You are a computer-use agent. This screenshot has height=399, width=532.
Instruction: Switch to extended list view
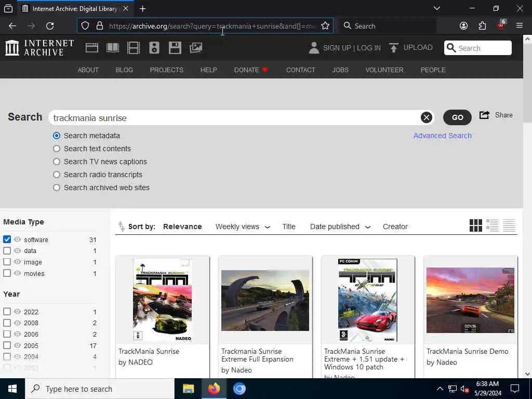493,225
